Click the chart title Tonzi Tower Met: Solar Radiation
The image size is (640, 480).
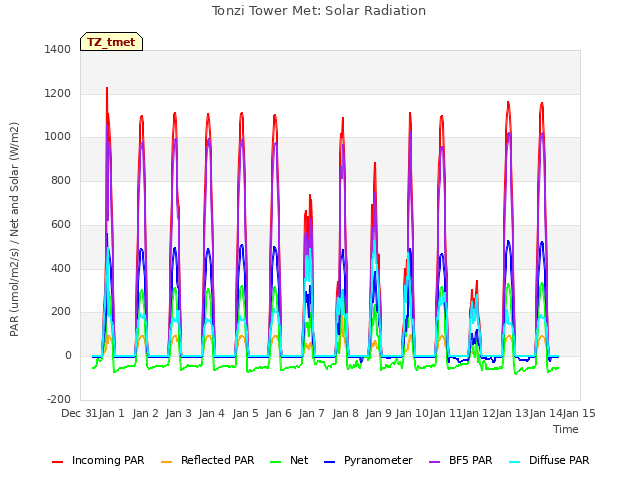tap(319, 11)
